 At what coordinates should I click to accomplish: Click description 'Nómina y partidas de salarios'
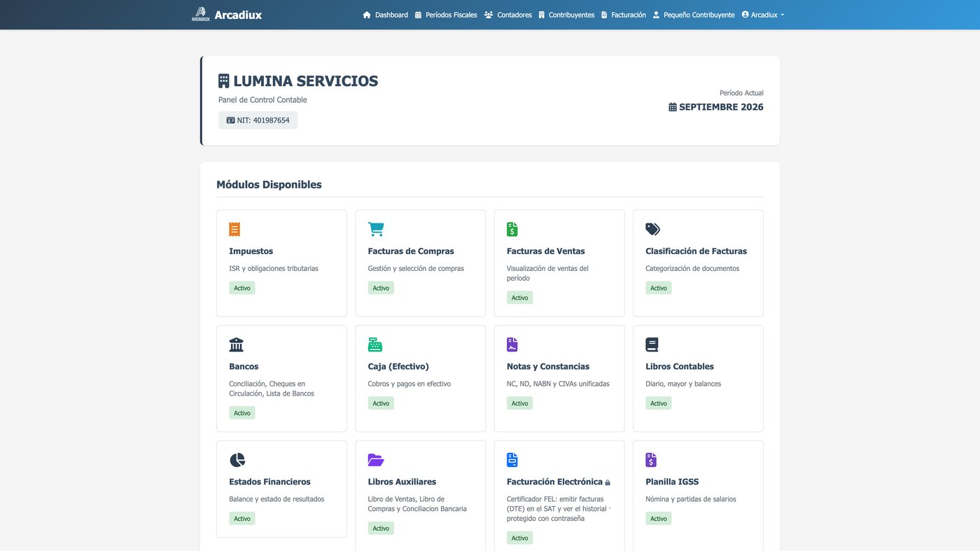(691, 499)
